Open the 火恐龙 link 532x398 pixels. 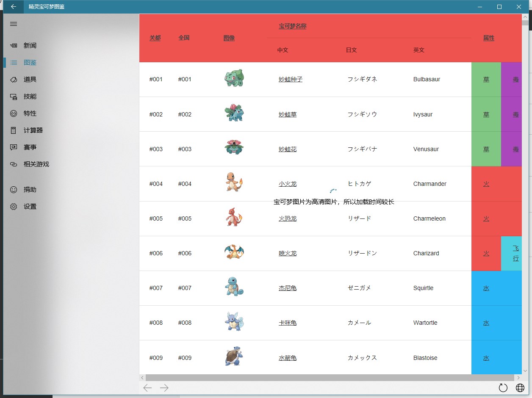[x=288, y=218]
